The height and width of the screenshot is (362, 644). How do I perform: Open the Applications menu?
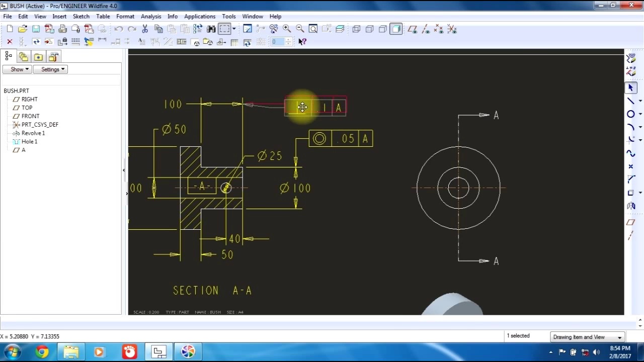pos(200,16)
